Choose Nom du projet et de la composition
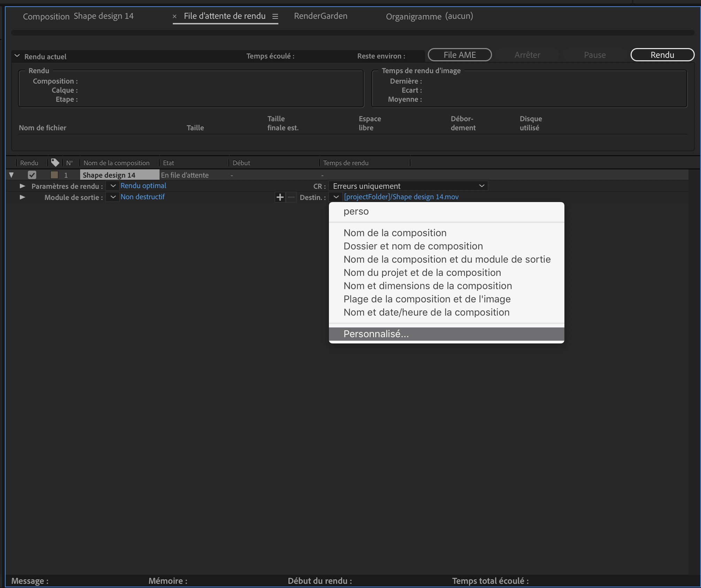 [447, 272]
